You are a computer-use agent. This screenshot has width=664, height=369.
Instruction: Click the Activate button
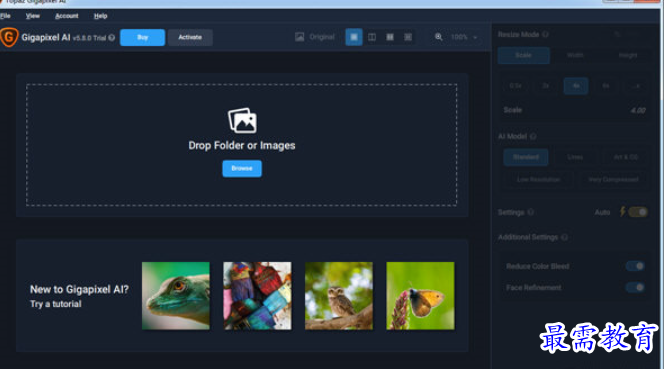[190, 37]
